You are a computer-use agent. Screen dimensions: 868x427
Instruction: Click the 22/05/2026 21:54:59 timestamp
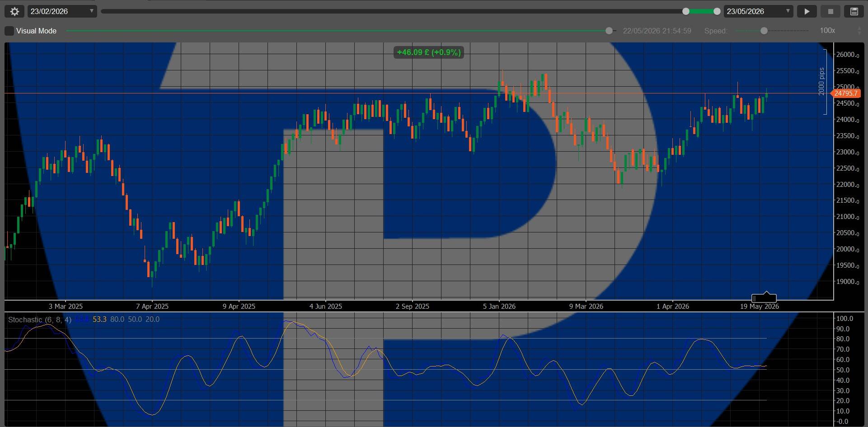pyautogui.click(x=657, y=31)
